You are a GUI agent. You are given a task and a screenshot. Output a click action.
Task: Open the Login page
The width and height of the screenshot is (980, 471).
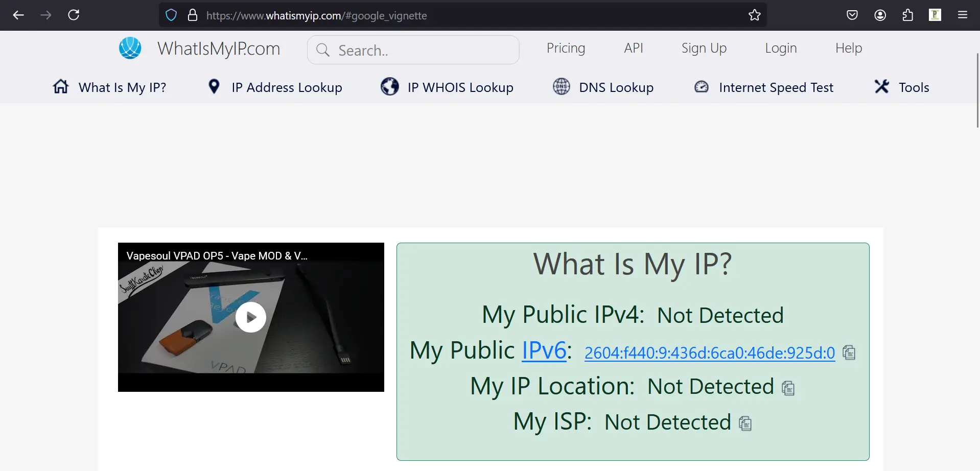(x=781, y=48)
